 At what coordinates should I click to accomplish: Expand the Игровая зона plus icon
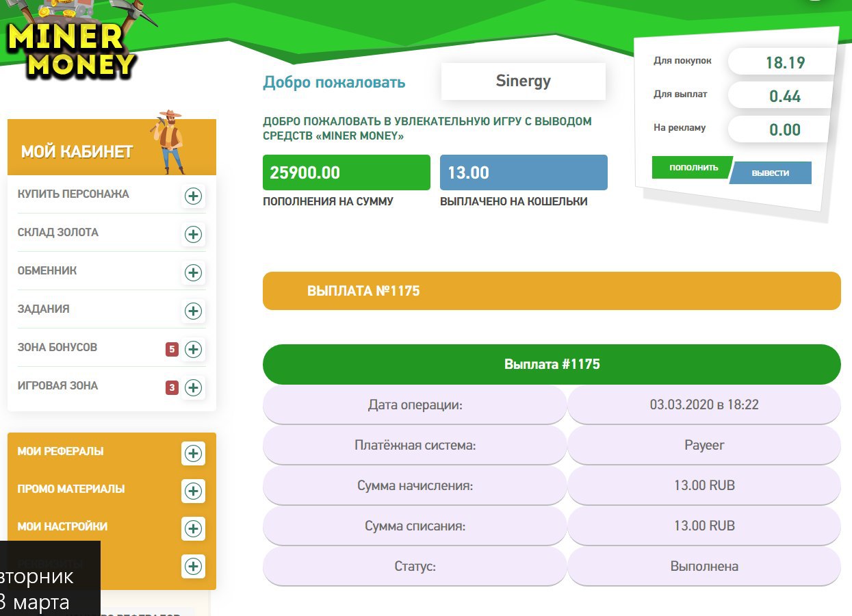(x=194, y=388)
